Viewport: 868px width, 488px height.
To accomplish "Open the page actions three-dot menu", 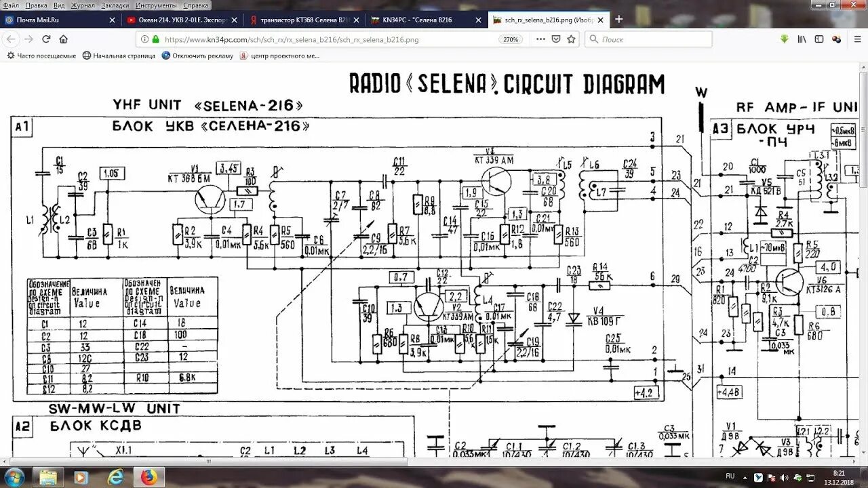I will coord(540,39).
